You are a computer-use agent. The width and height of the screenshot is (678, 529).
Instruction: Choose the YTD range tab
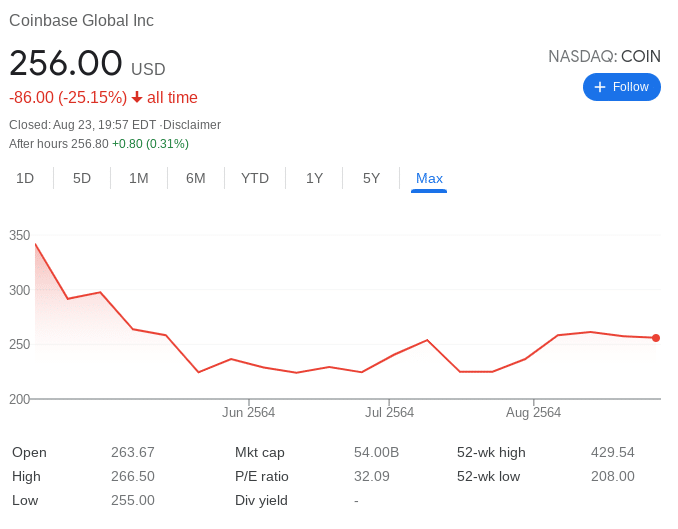(x=255, y=178)
